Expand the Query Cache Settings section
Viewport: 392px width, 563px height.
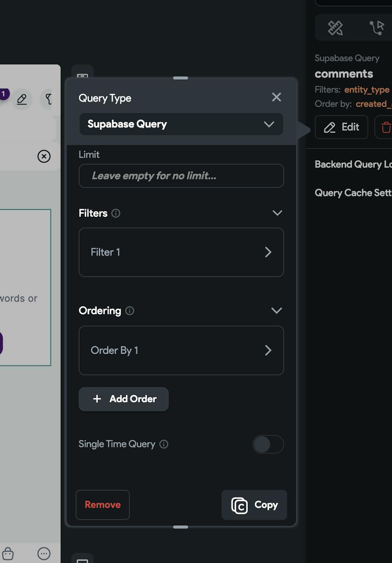tap(353, 193)
